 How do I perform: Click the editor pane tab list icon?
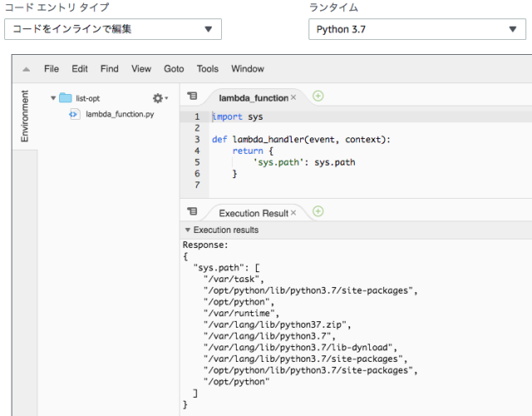pos(192,97)
